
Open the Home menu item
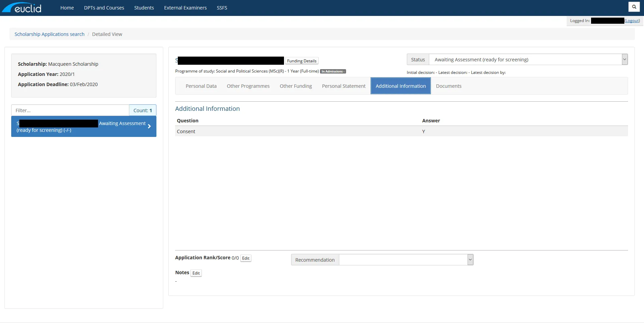tap(67, 8)
